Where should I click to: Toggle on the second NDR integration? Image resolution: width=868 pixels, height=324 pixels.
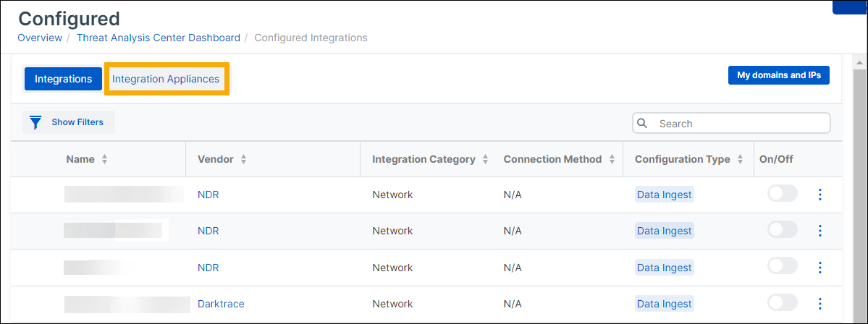782,230
